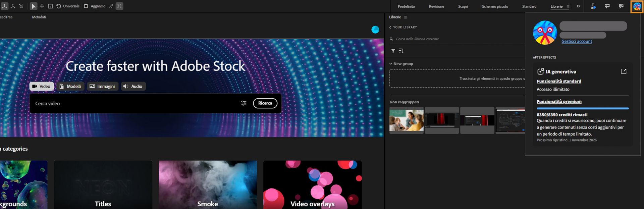
Task: Switch to the Predefinito workspace
Action: [406, 6]
